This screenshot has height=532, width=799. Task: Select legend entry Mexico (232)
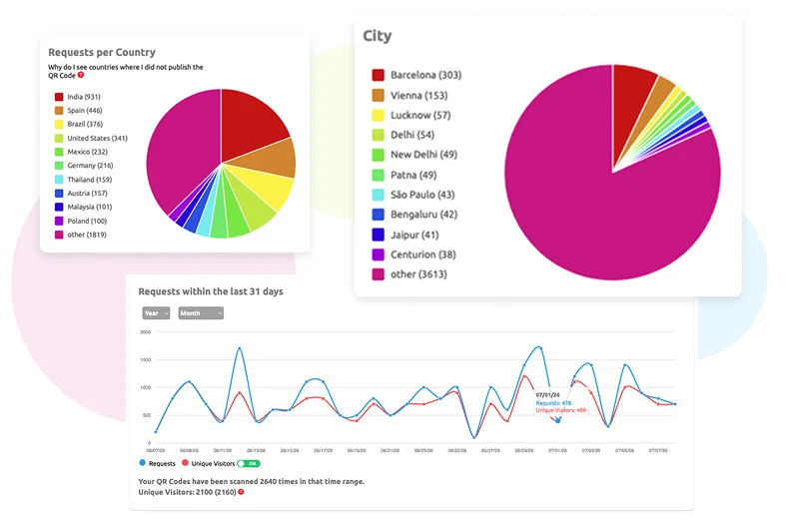(x=82, y=152)
